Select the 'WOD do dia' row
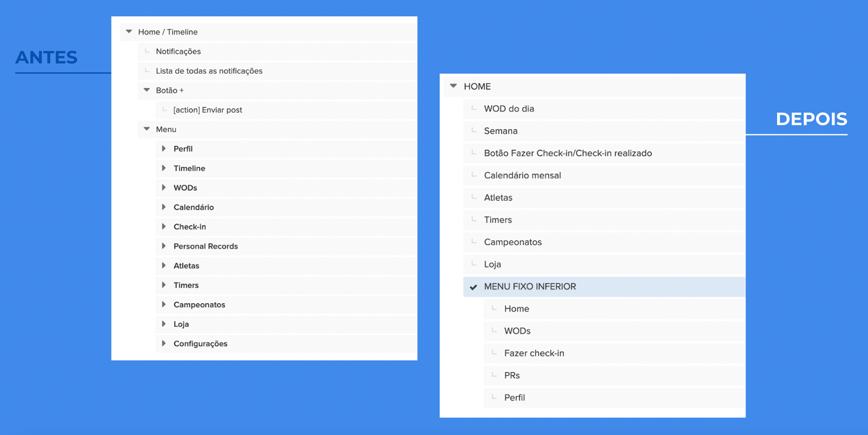This screenshot has height=435, width=868. [x=604, y=109]
